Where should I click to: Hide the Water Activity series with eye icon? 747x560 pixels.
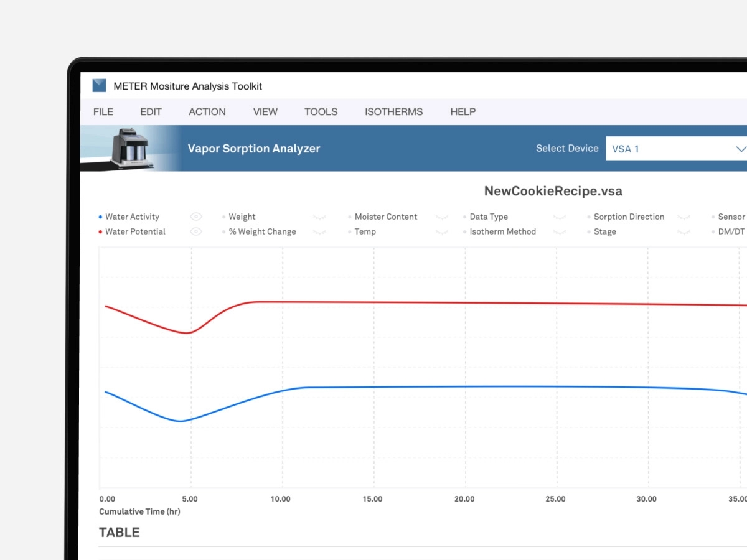[x=196, y=217]
